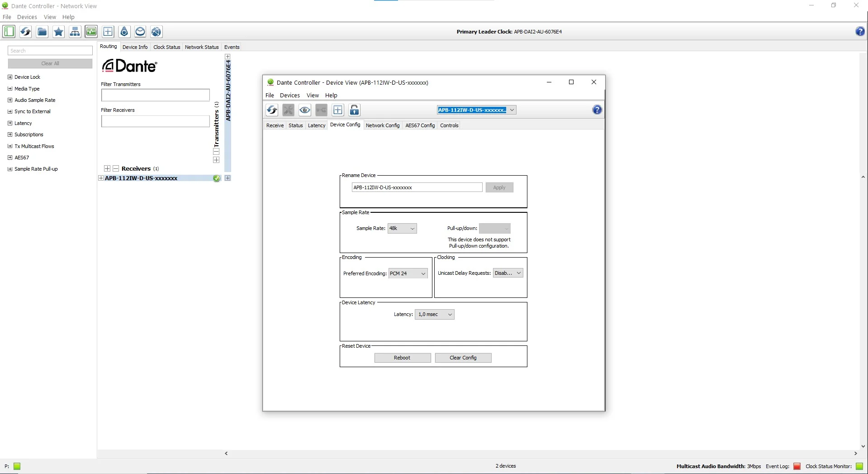Screen dimensions: 868x474
Task: Open the network hierarchy icon in main toolbar
Action: tap(75, 32)
